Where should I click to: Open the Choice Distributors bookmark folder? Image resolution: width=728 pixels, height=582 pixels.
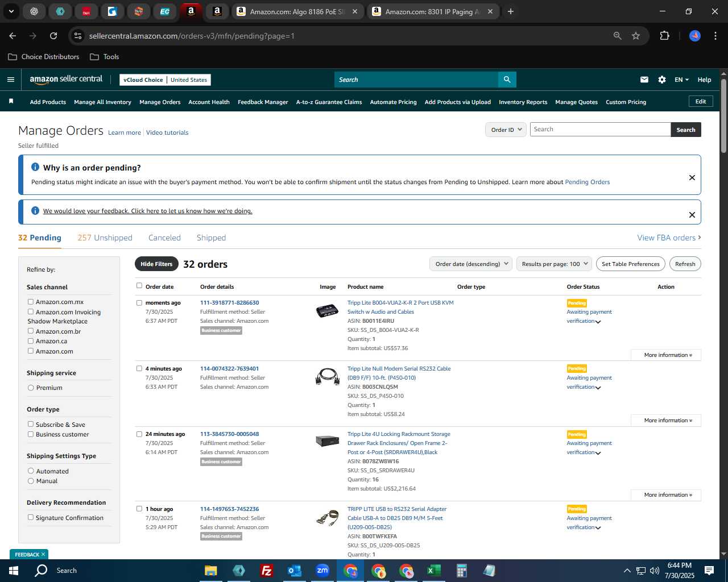pyautogui.click(x=44, y=57)
